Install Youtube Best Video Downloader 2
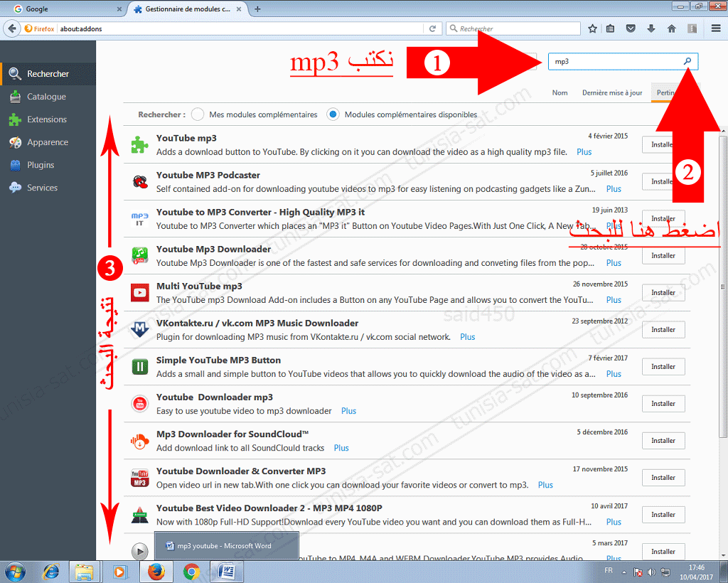The width and height of the screenshot is (728, 583). tap(663, 515)
